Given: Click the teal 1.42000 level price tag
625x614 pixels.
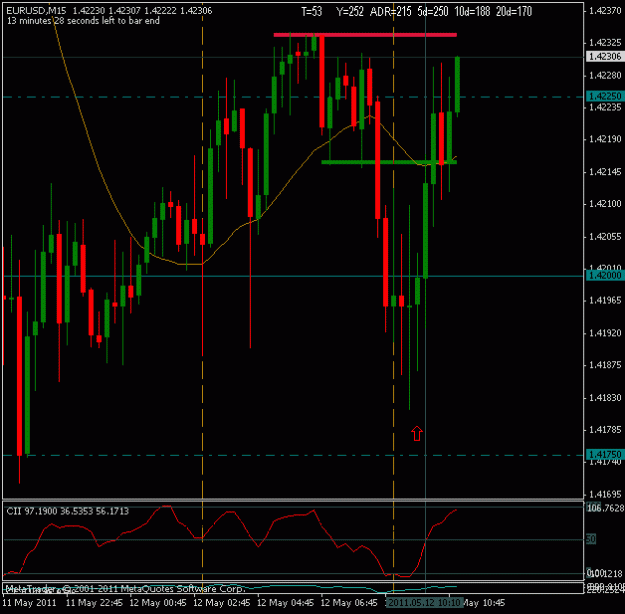Looking at the screenshot, I should coord(605,276).
